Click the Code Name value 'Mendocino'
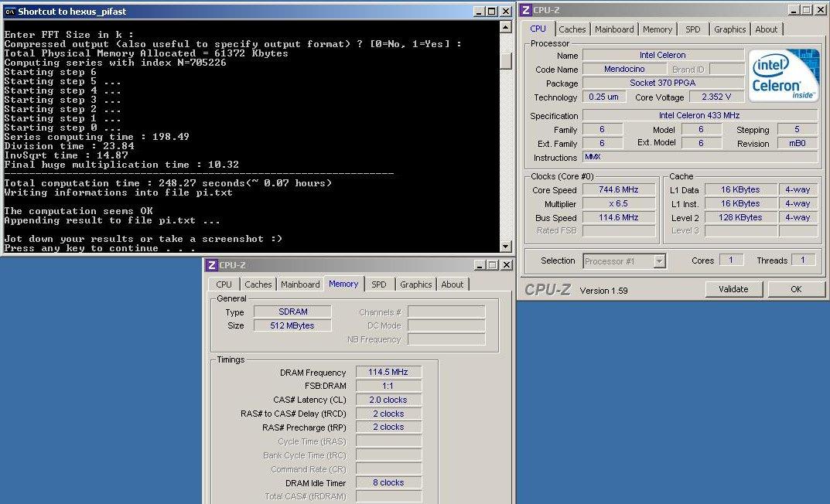830x504 pixels. [624, 69]
